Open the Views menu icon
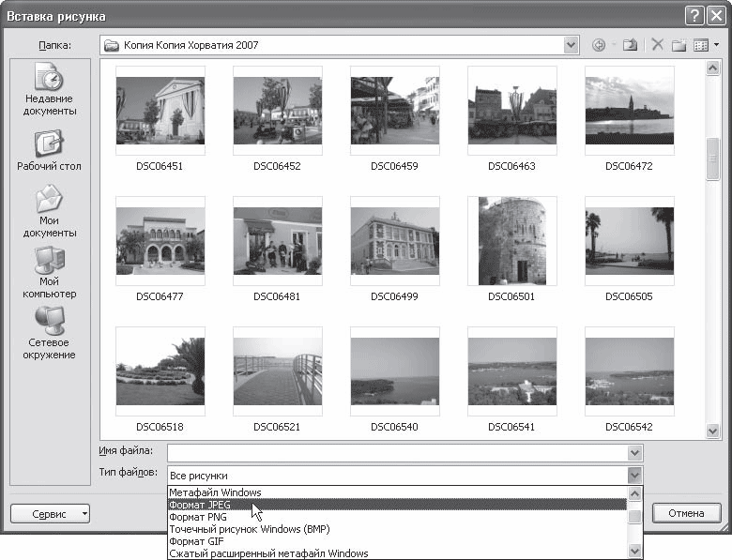This screenshot has height=560, width=732. coord(707,45)
